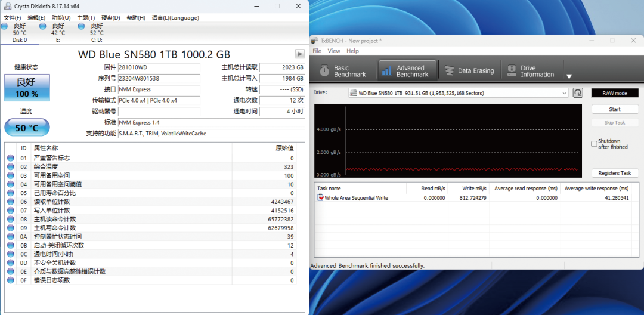Open the 硬盘(D) menu
This screenshot has width=644, height=315.
click(111, 18)
